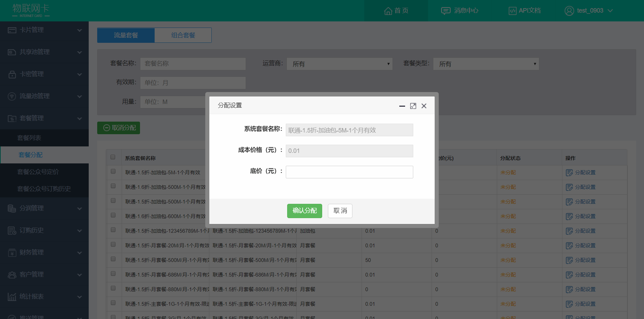
Task: Click the 用量 input field
Action: (173, 102)
